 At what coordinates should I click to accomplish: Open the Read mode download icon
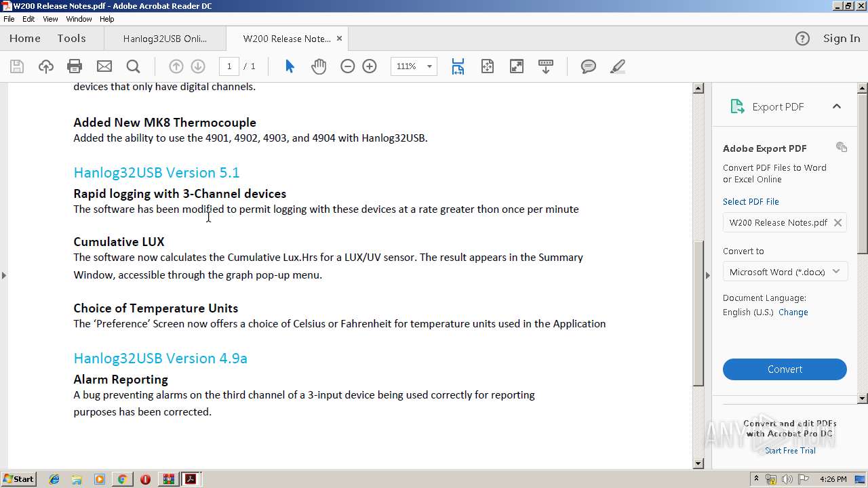click(546, 66)
